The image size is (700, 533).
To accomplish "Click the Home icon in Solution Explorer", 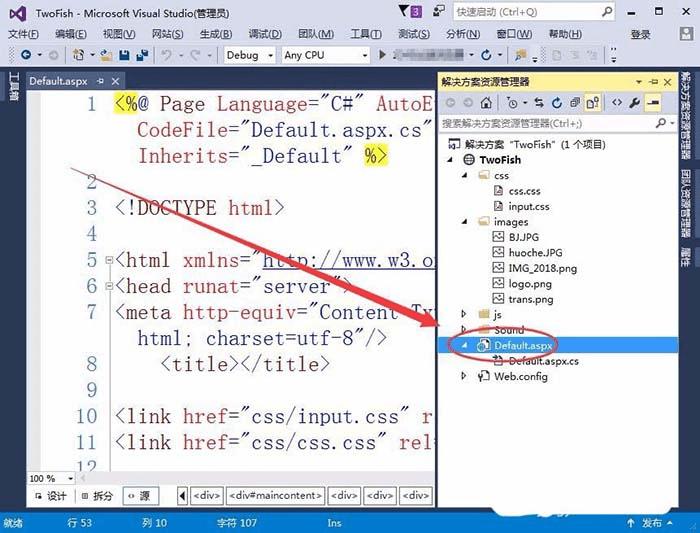I will [x=486, y=103].
